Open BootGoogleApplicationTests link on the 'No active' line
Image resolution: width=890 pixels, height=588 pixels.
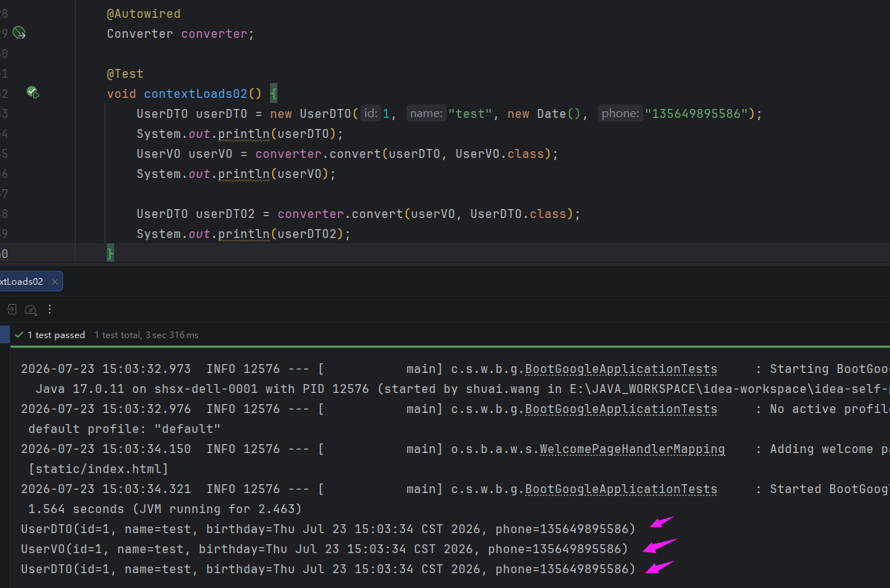(621, 409)
